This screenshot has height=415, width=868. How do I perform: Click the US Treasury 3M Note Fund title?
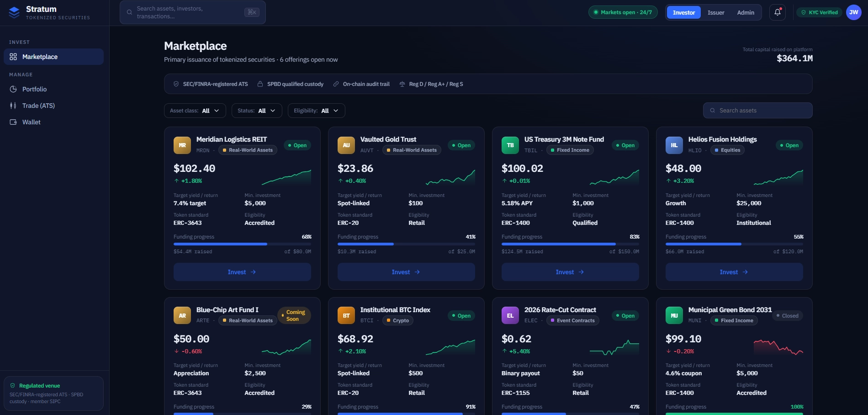pos(564,139)
